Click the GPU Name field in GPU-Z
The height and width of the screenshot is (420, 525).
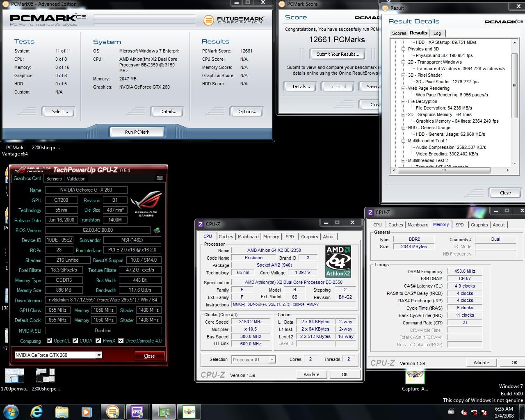point(86,190)
